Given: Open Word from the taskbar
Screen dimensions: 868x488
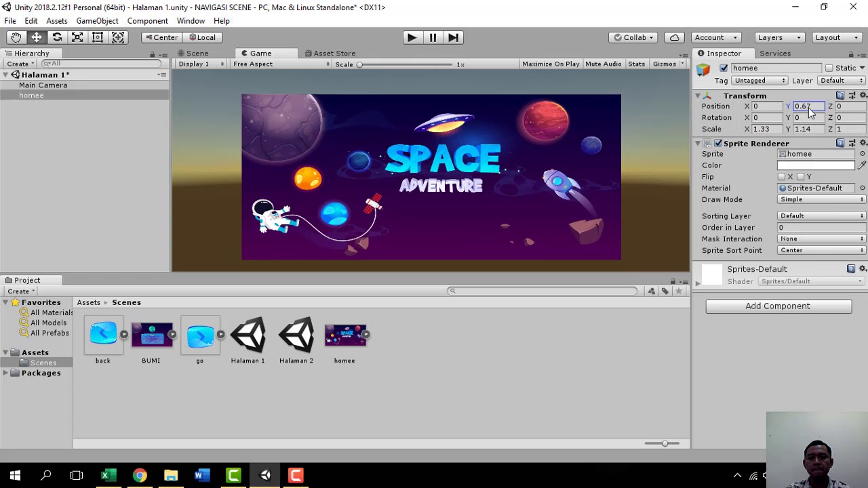Looking at the screenshot, I should pyautogui.click(x=201, y=475).
